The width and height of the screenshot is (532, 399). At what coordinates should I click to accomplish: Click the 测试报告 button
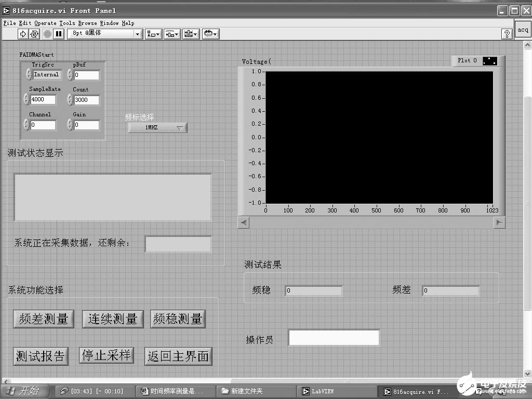tap(41, 356)
